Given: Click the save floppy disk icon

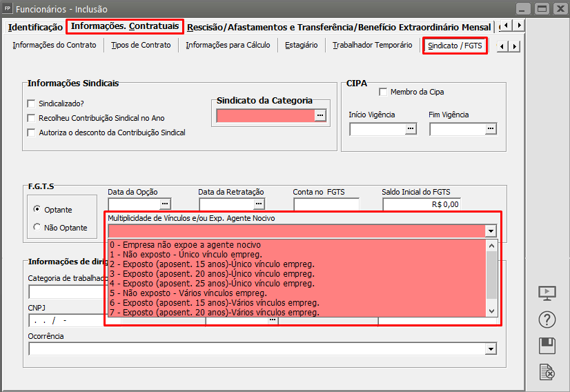Looking at the screenshot, I should (547, 346).
